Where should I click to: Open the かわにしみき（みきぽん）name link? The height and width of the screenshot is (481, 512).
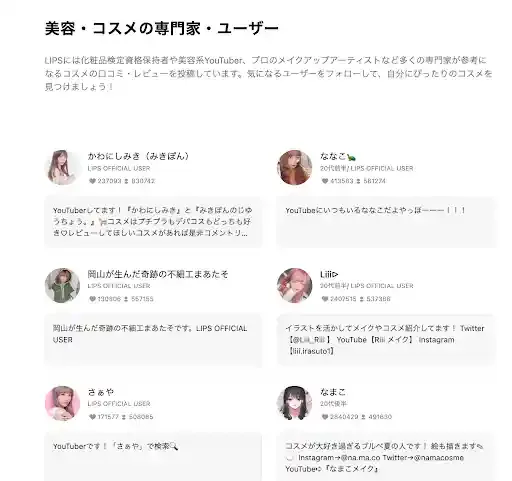click(x=138, y=156)
